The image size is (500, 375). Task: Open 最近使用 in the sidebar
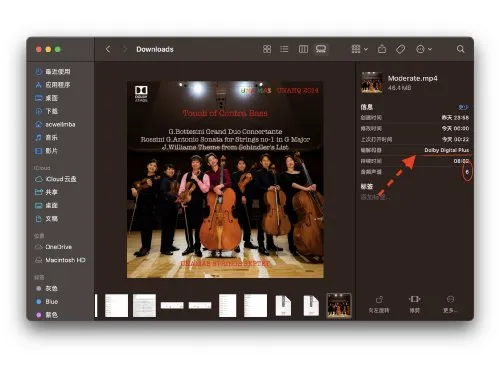[x=53, y=71]
